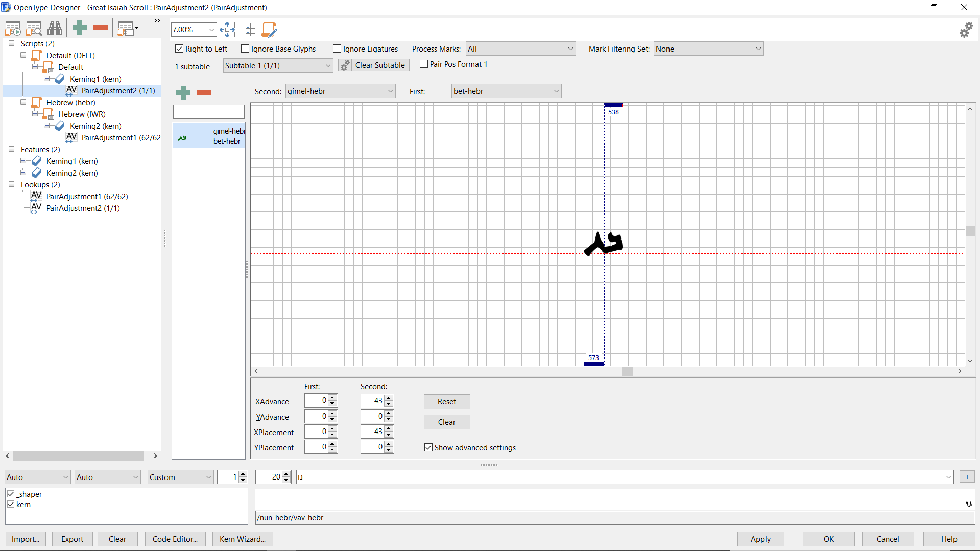Click the Kerning1 feature icon under Default
980x551 pixels.
coord(60,79)
